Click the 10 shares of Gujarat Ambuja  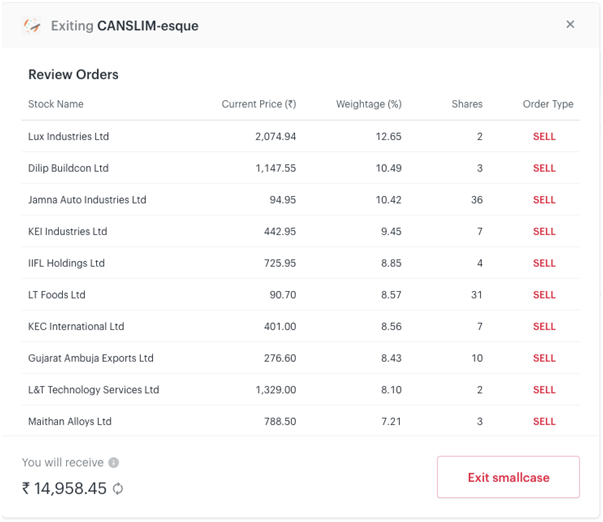coord(477,358)
